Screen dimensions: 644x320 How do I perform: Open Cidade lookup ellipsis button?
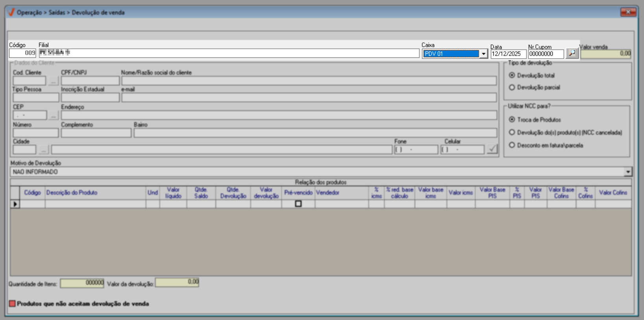pos(43,150)
